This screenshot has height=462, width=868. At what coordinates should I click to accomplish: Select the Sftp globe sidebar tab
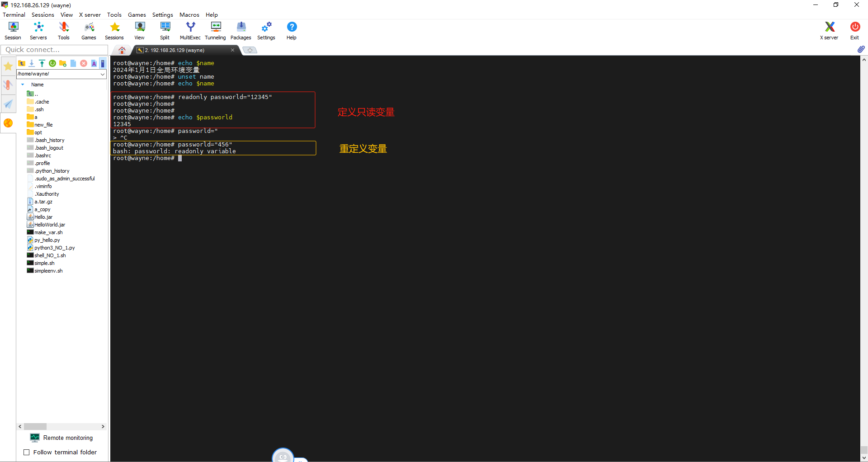tap(8, 123)
